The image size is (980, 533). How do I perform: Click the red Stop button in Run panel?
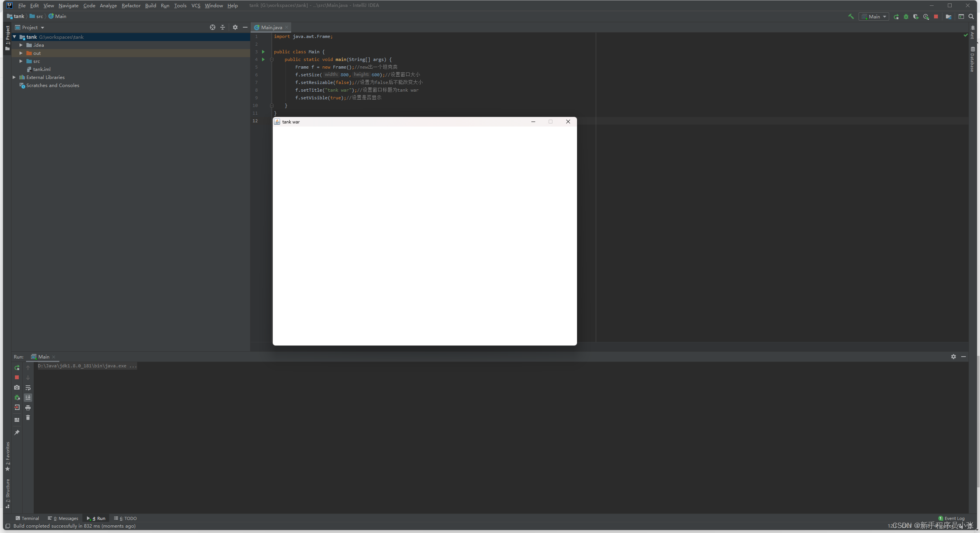pyautogui.click(x=17, y=377)
